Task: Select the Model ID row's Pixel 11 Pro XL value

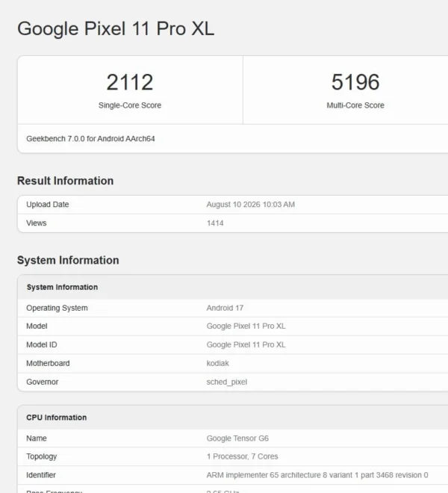Action: click(x=246, y=344)
